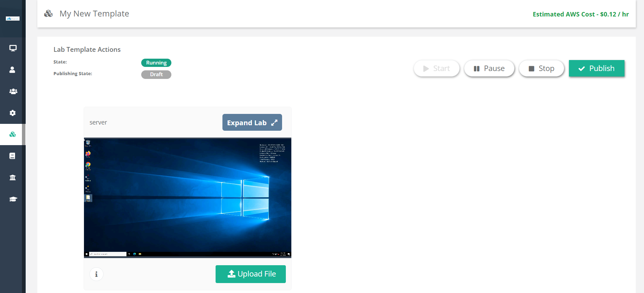
Task: Click the Recycle Bin icon on the remote desktop
Action: tap(88, 143)
